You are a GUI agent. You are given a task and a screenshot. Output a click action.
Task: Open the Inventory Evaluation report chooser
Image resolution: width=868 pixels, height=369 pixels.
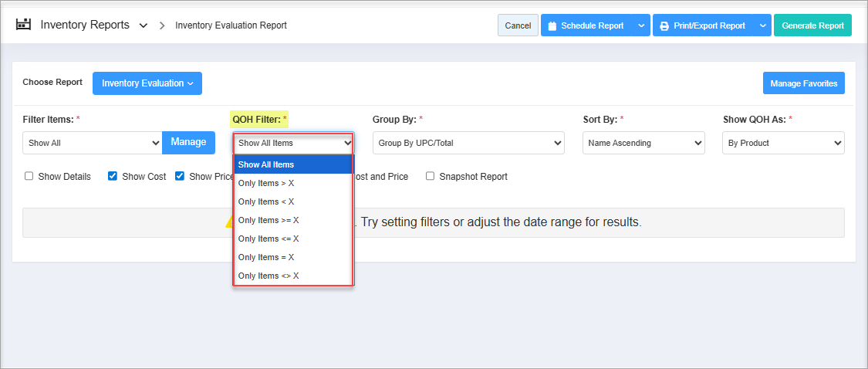pyautogui.click(x=147, y=83)
